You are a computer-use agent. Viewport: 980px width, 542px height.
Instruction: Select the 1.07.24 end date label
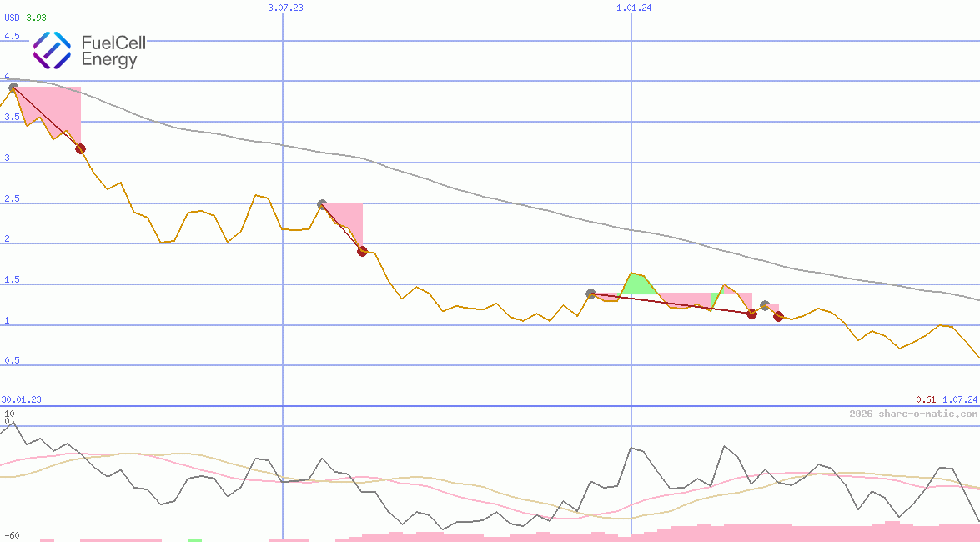(x=960, y=399)
